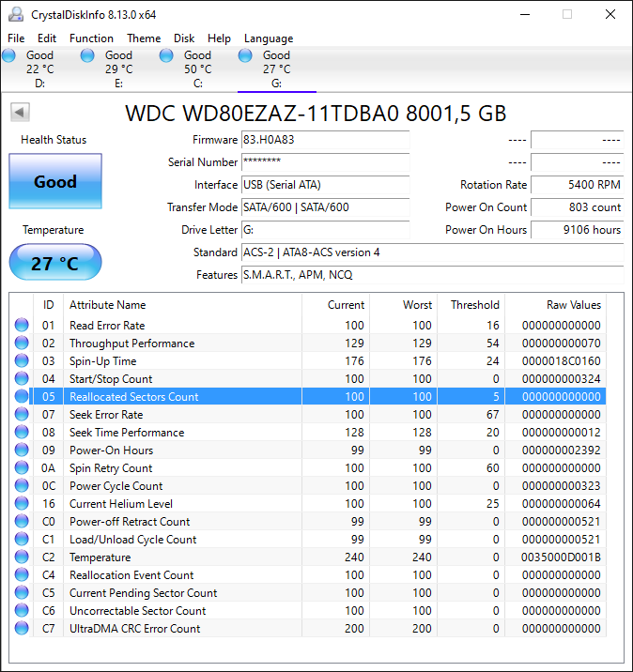
Task: Open the Function menu
Action: pyautogui.click(x=91, y=38)
